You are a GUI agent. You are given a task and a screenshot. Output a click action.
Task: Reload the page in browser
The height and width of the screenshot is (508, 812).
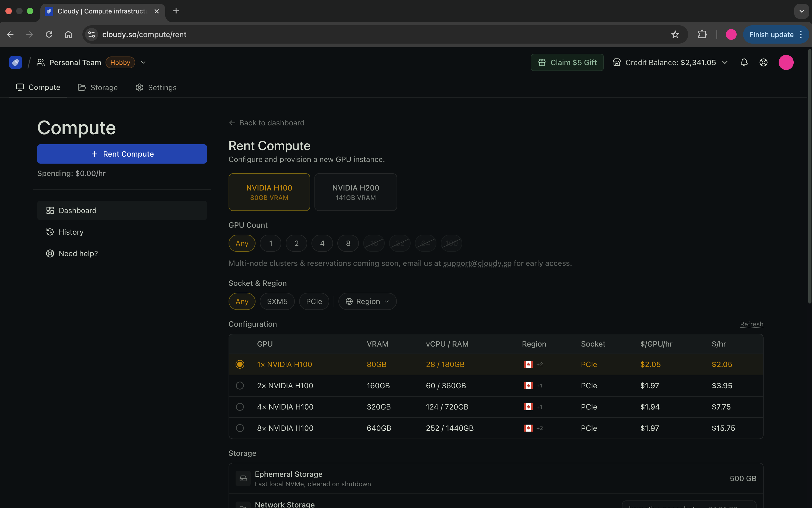(49, 35)
